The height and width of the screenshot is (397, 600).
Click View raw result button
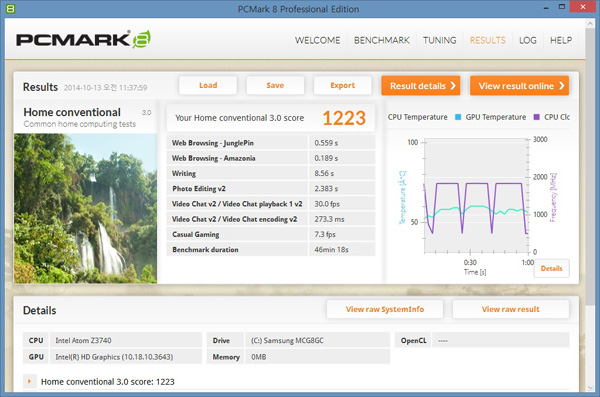[x=510, y=309]
